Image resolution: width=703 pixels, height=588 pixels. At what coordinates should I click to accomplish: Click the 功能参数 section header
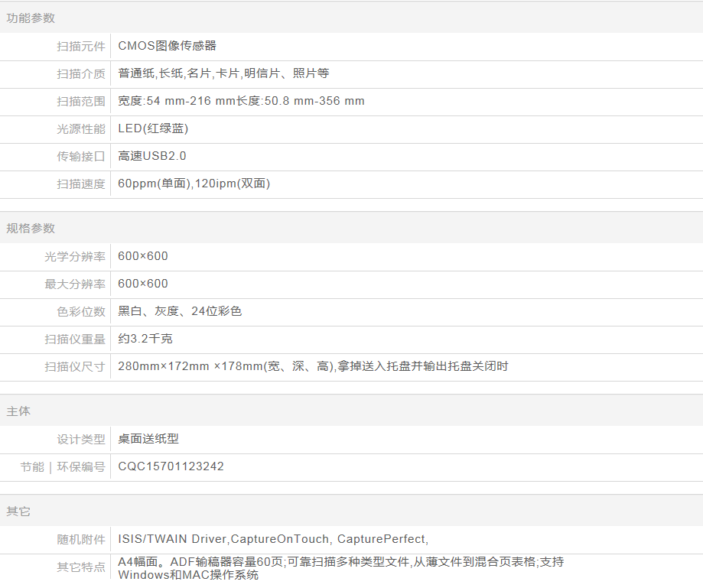(x=31, y=18)
